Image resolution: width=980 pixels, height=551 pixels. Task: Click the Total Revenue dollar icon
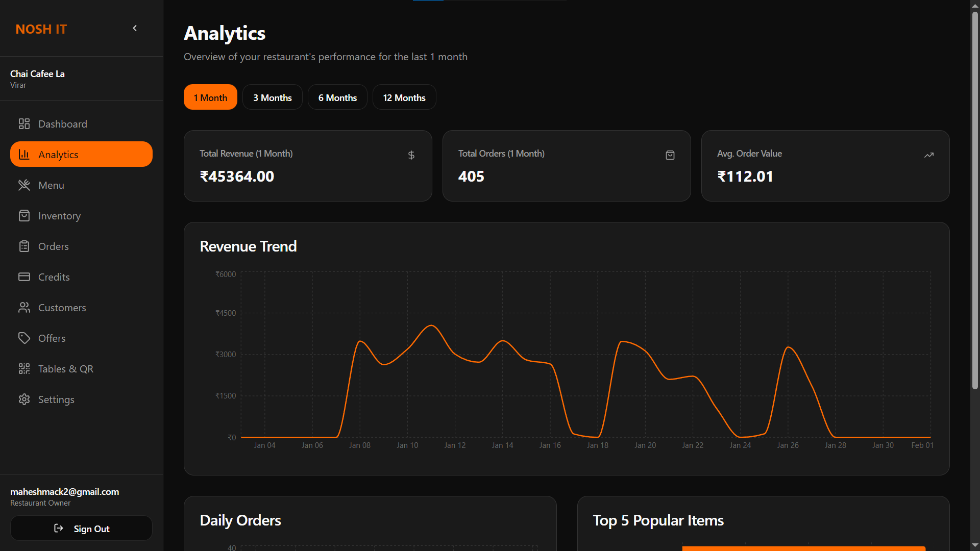(411, 155)
